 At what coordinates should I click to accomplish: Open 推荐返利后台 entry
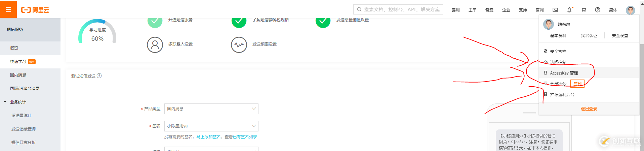[589, 94]
